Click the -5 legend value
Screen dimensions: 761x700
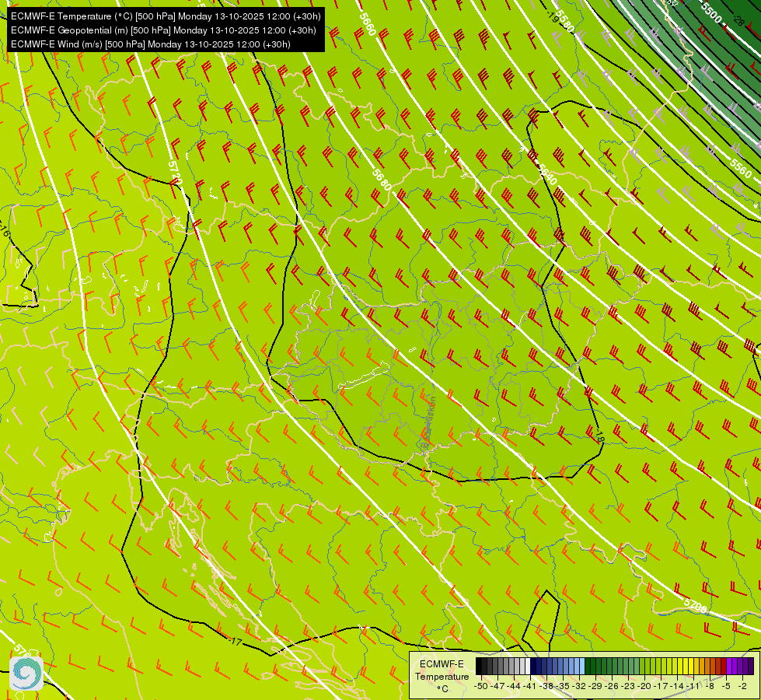(725, 686)
